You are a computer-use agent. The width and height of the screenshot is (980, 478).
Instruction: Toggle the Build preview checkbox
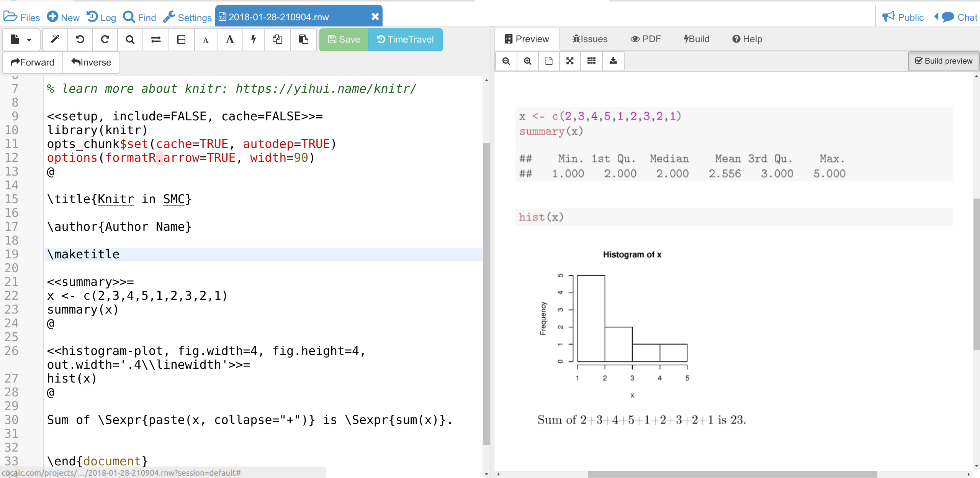944,61
